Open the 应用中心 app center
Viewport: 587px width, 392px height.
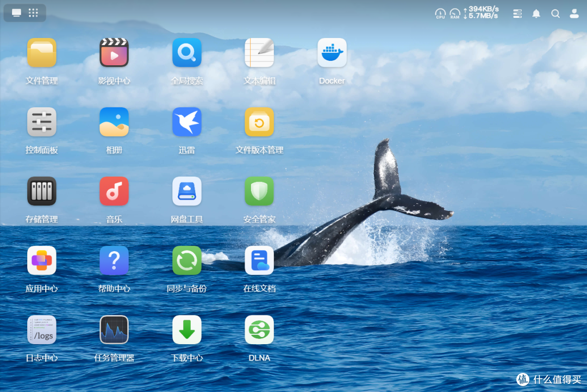[x=41, y=260]
